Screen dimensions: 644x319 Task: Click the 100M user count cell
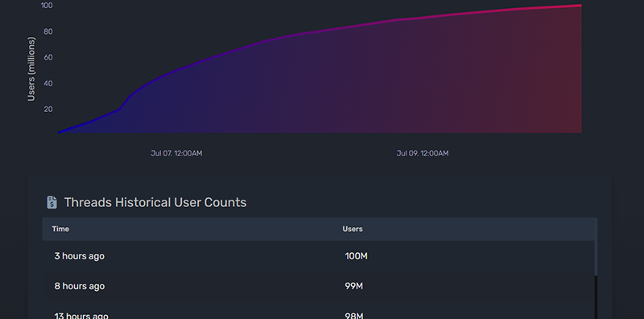[356, 256]
